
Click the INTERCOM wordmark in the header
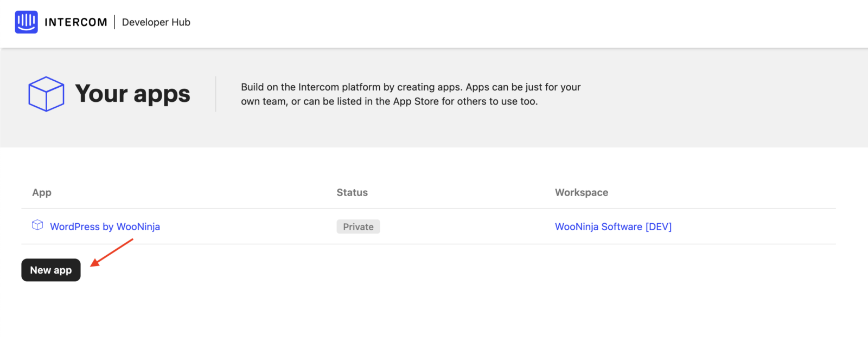pyautogui.click(x=76, y=22)
